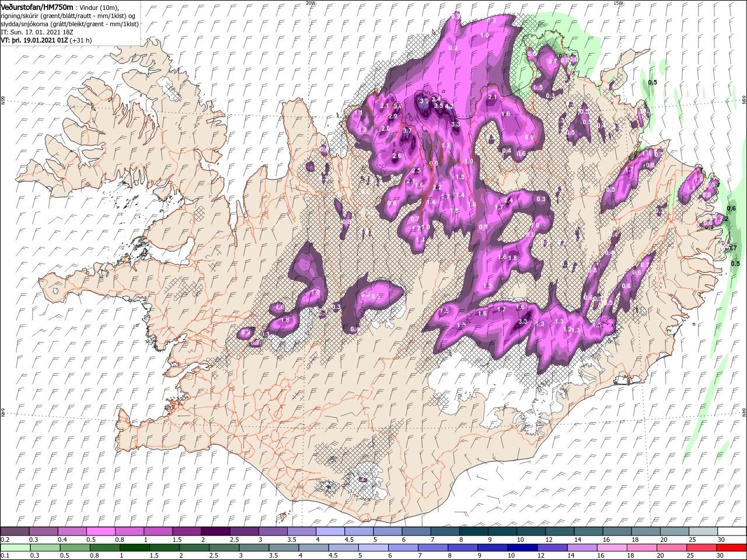The width and height of the screenshot is (747, 560).
Task: Select the 'slydda/snjókoma' legend description line
Action: click(x=69, y=24)
